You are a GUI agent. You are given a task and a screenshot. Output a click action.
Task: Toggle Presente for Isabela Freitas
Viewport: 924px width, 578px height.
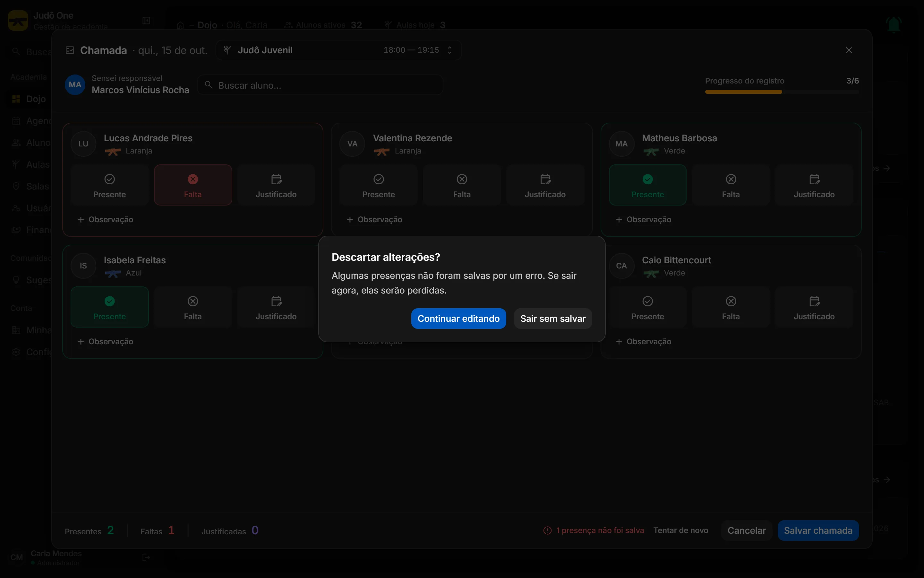(110, 307)
